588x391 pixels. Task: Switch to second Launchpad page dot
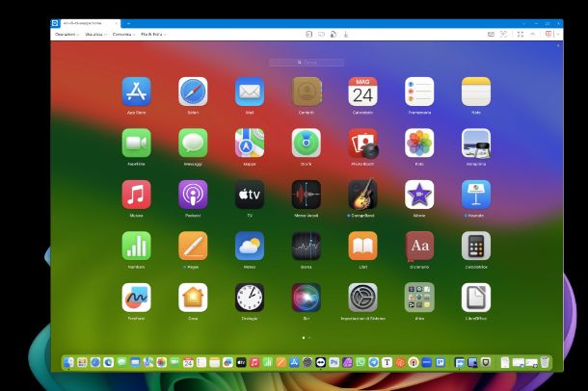(x=309, y=337)
